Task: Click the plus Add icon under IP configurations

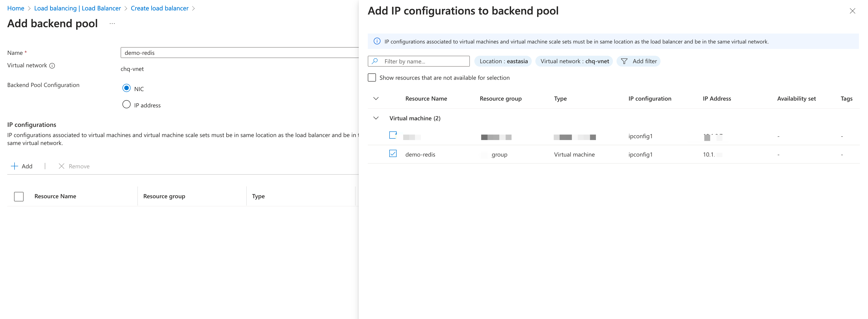Action: [15, 166]
